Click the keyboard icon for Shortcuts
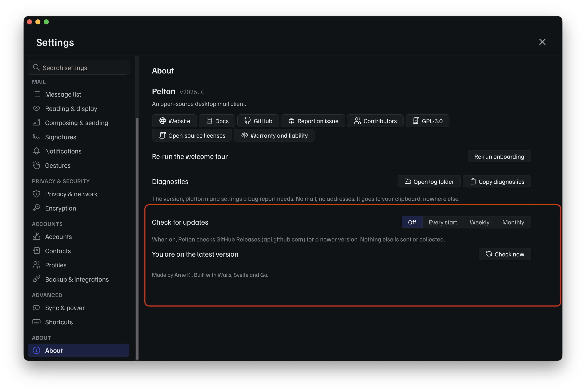Screen dimensions: 586x392 36,322
